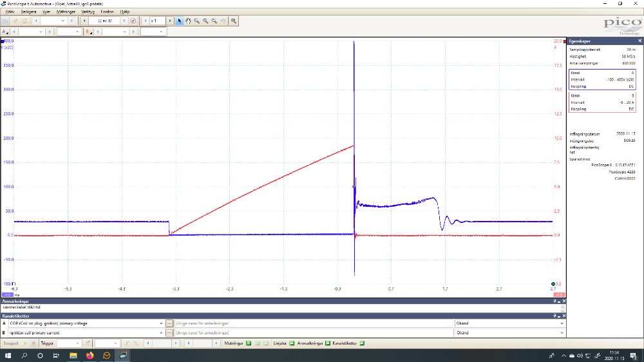Open the buffer navigator compass icon
The image size is (644, 362).
(x=133, y=21)
